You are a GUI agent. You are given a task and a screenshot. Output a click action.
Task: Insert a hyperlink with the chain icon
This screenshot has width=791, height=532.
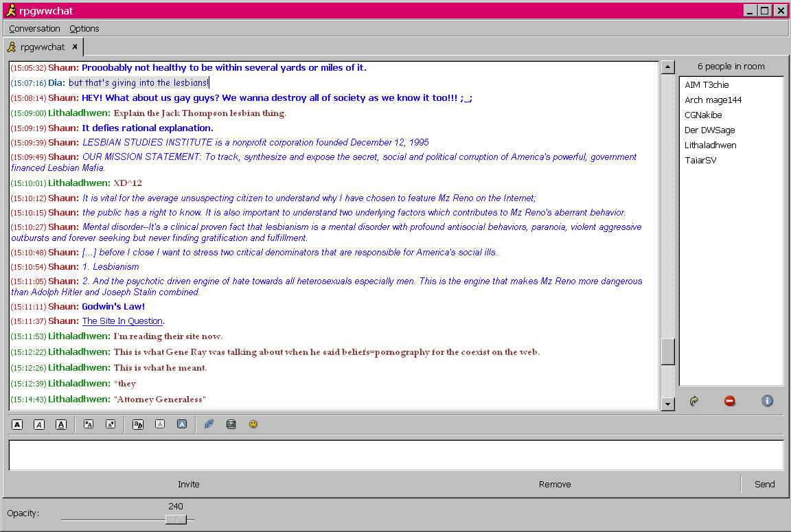tap(209, 425)
